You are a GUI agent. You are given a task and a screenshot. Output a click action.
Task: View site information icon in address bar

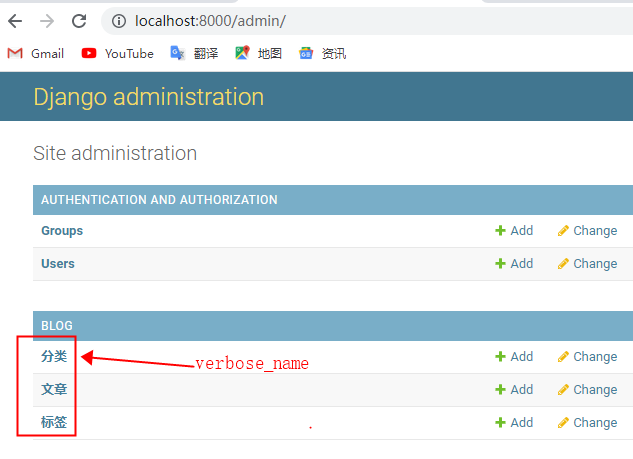[x=119, y=21]
